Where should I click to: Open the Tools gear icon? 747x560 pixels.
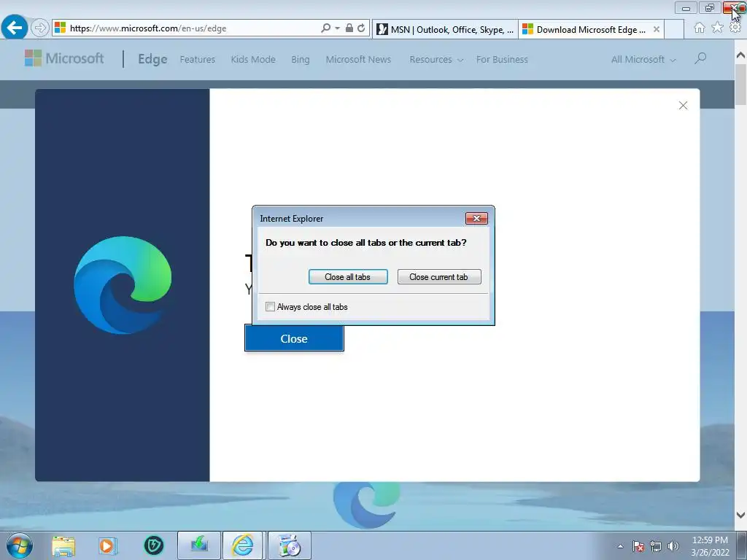[735, 28]
